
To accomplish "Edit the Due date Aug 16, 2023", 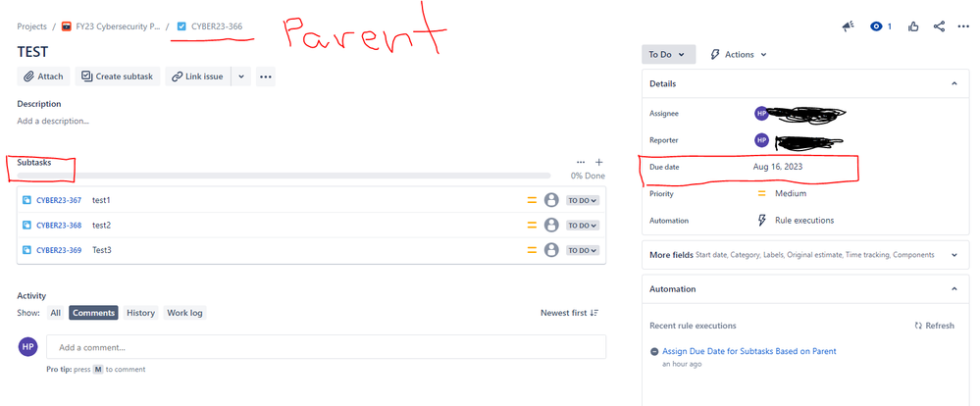I will (778, 168).
